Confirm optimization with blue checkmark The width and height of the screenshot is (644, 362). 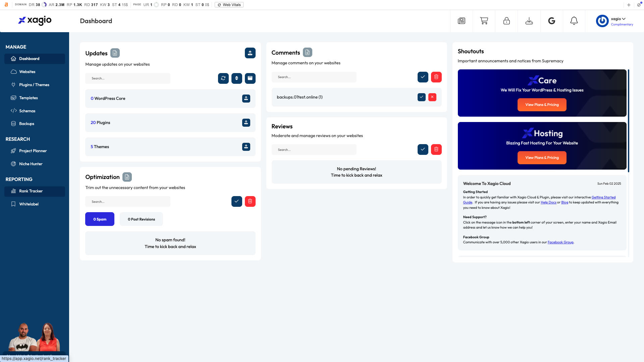click(236, 201)
